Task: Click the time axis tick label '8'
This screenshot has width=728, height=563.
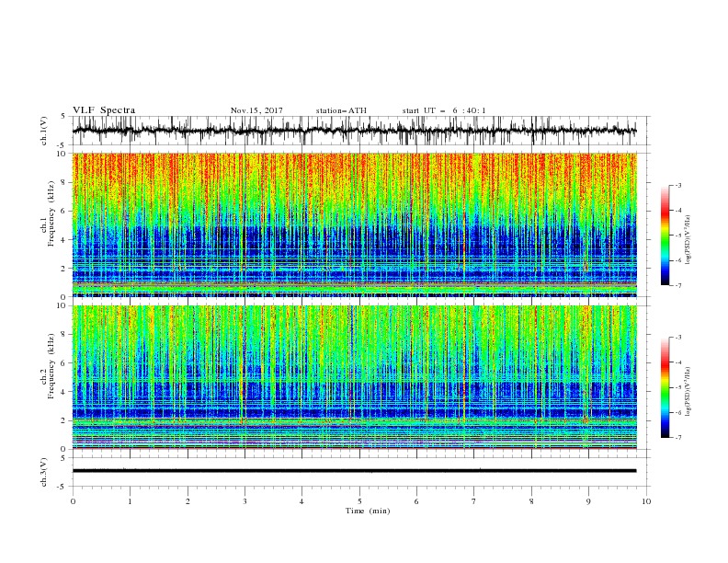Action: coord(531,501)
